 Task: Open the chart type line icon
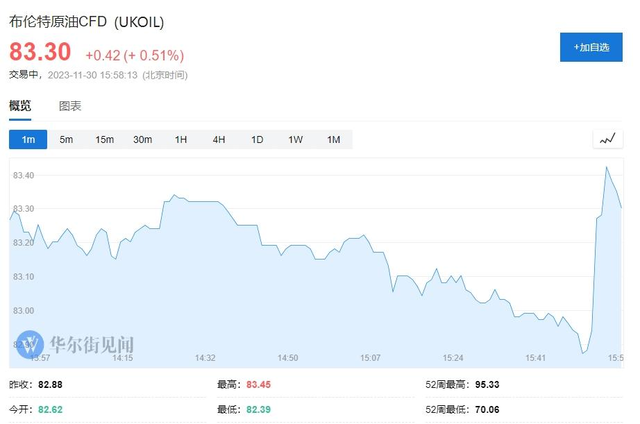[607, 139]
